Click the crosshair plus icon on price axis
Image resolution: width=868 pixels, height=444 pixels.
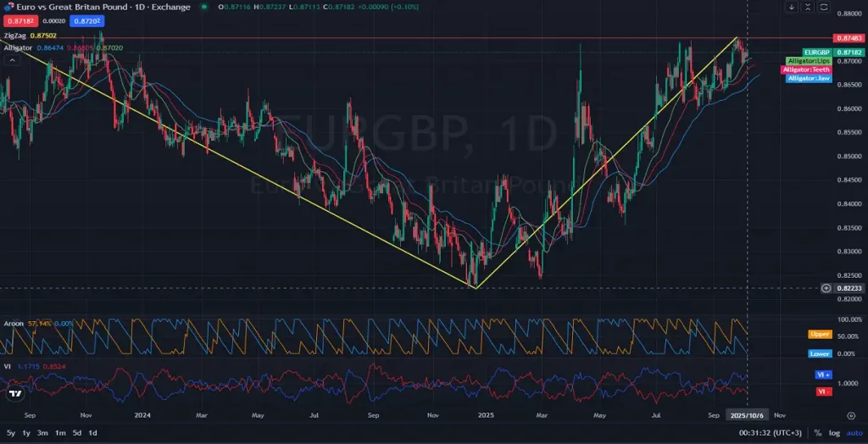(826, 288)
